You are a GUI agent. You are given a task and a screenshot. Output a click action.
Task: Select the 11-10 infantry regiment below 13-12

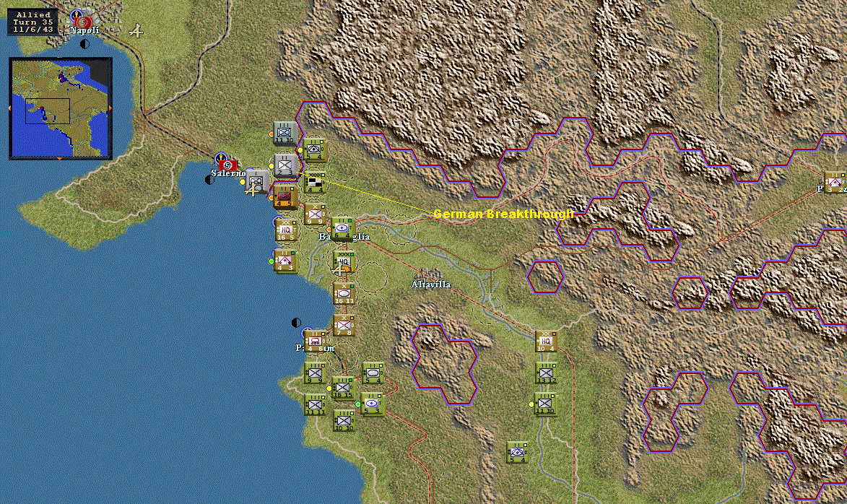(546, 404)
